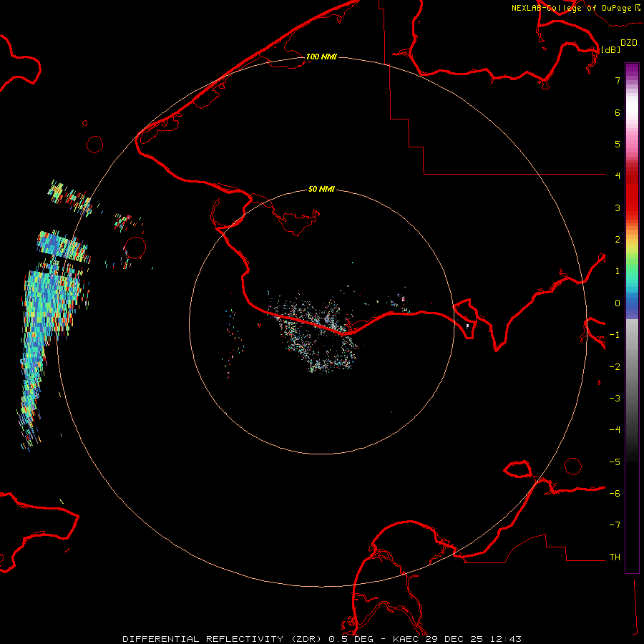Click the 29 DEC 25 date in footer

pos(456,639)
